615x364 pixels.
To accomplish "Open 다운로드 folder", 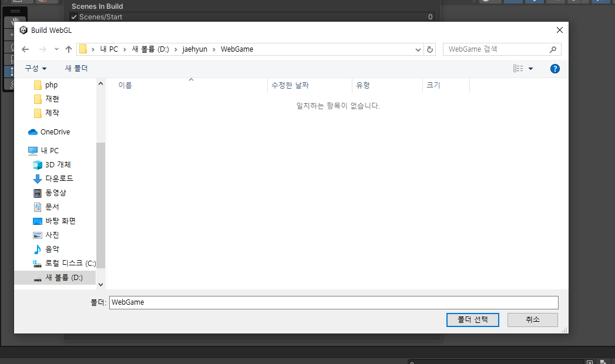I will click(59, 178).
